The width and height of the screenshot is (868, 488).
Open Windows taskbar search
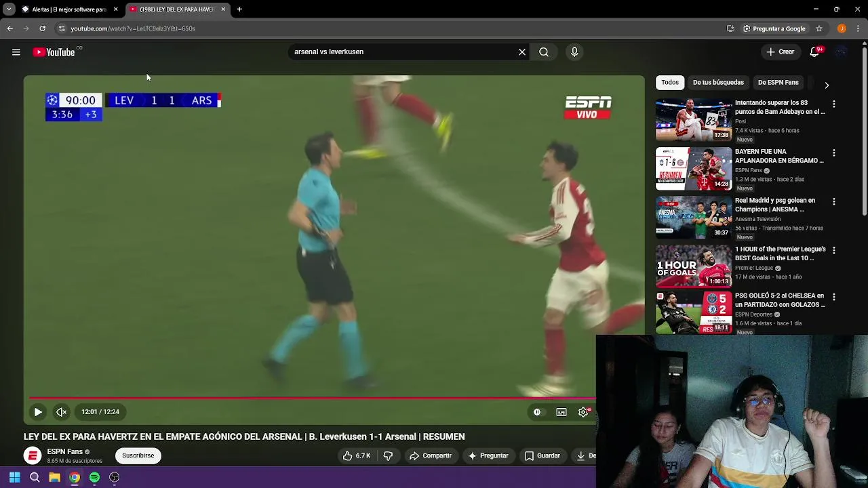[35, 477]
